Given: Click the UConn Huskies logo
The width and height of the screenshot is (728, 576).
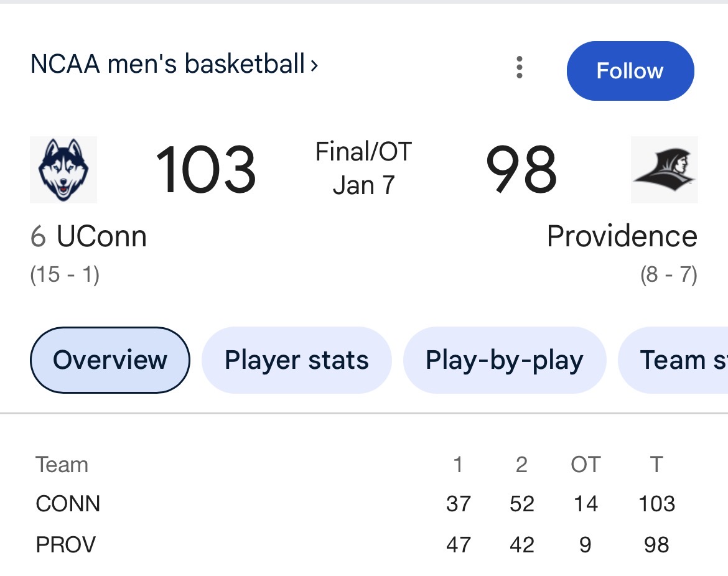Looking at the screenshot, I should pyautogui.click(x=63, y=170).
